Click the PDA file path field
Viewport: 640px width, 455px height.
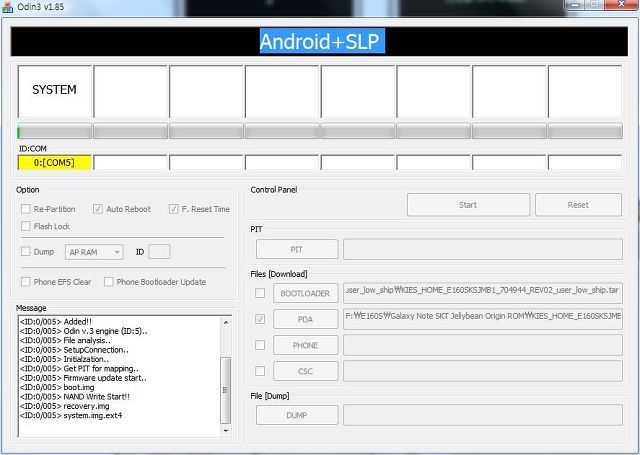(483, 319)
